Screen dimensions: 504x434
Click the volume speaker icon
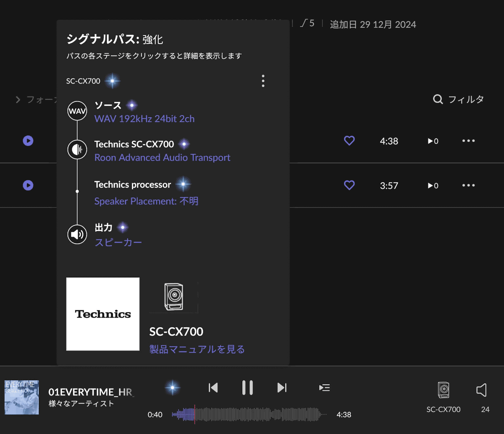[482, 390]
